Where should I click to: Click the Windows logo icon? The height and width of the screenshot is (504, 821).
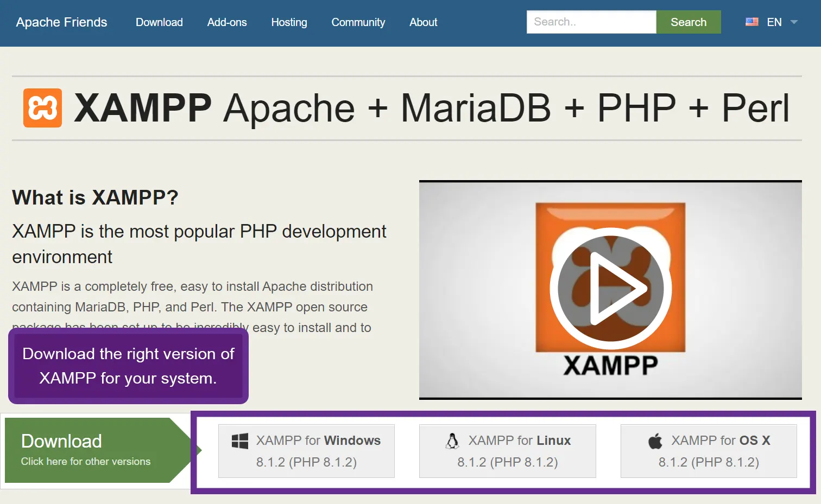pyautogui.click(x=239, y=441)
